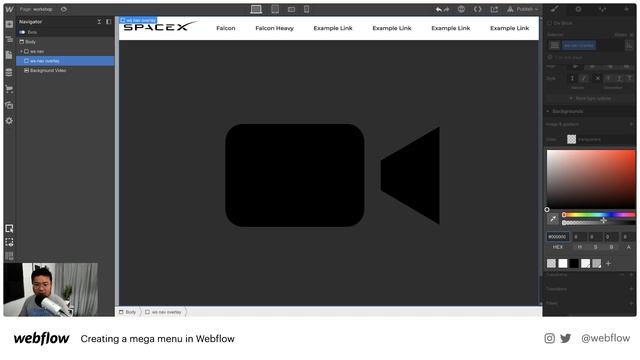Expand the ws-nav element in Navigator

click(21, 51)
